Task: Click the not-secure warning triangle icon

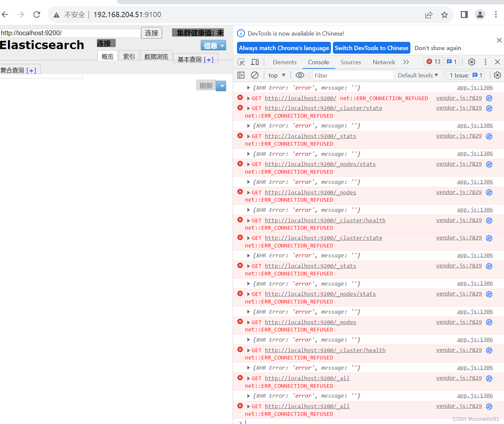Action: (x=57, y=15)
